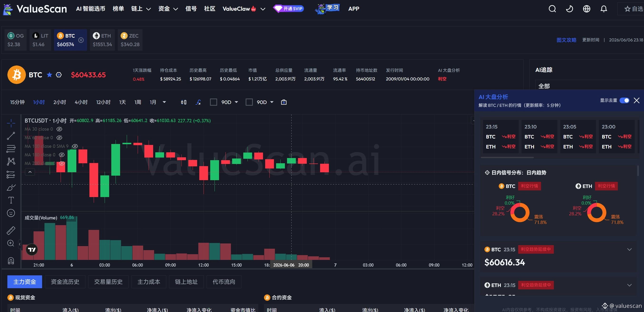Take a chart snapshot with camera icon
644x312 pixels.
(x=284, y=102)
